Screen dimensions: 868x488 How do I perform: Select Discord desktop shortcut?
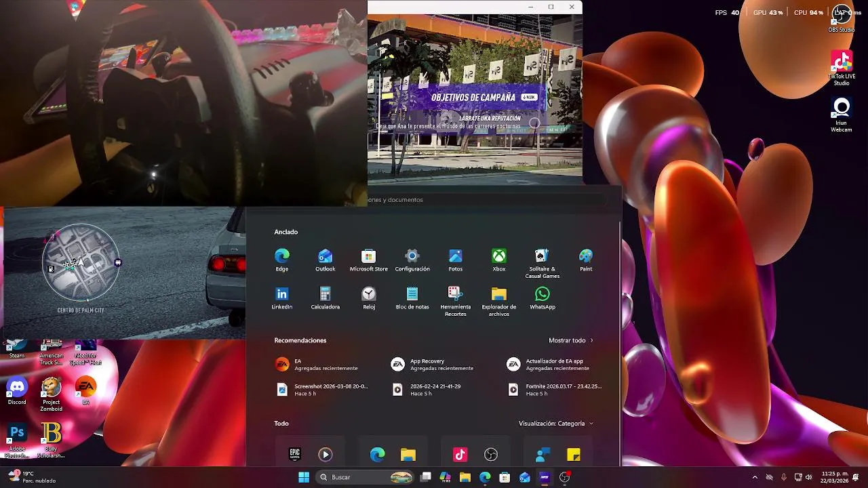(x=17, y=392)
